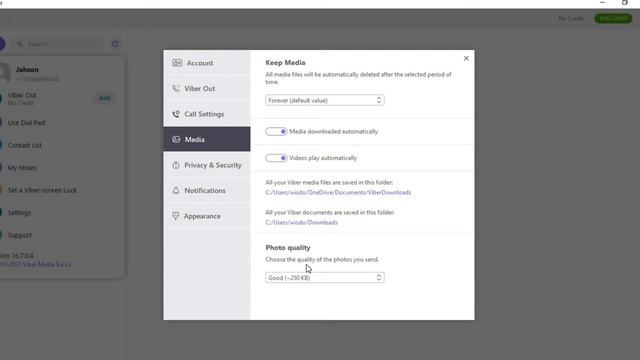Open the Privacy & Security tab
The image size is (640, 360).
point(207,165)
